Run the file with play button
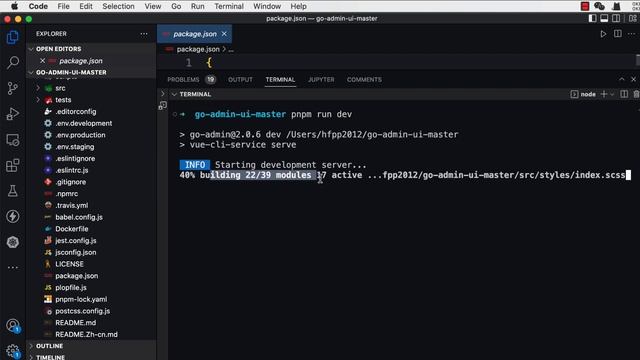Screen dimensions: 640x360 603,34
